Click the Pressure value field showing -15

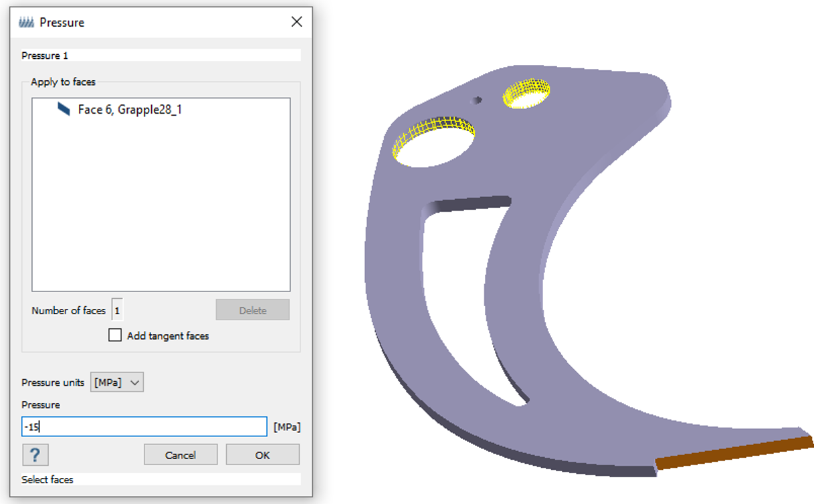(x=144, y=426)
